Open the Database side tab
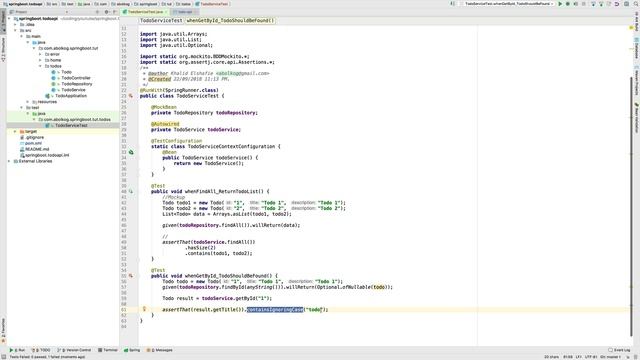The width and height of the screenshot is (640, 360). (x=637, y=48)
